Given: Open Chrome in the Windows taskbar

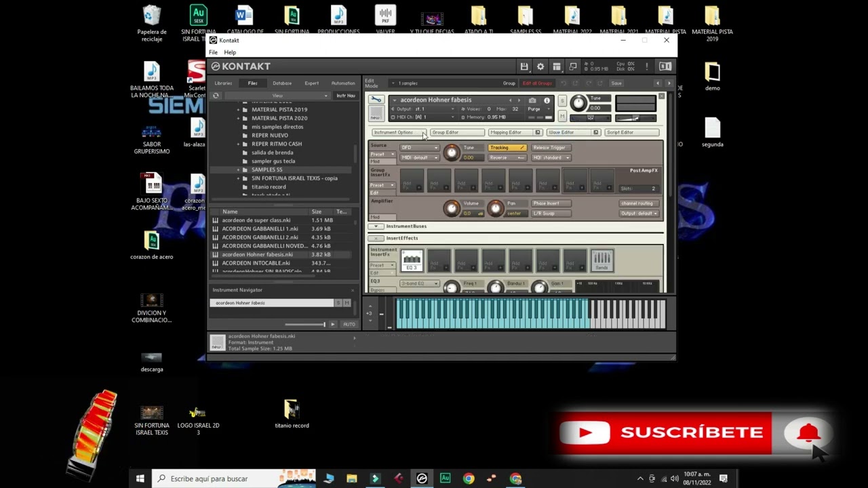Looking at the screenshot, I should pos(469,479).
